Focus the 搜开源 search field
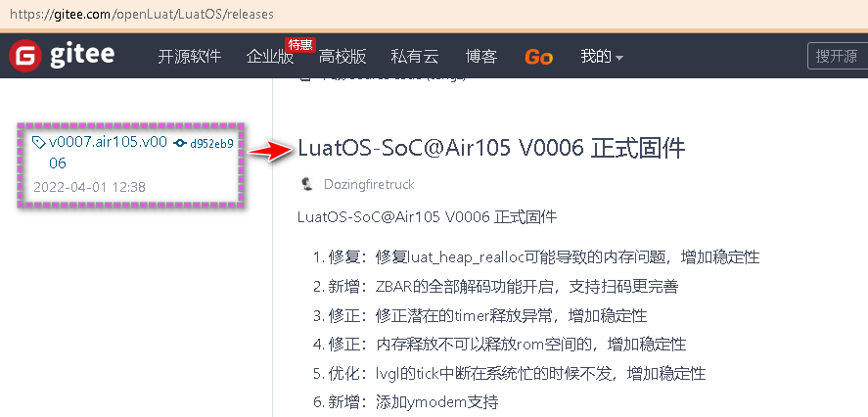The width and height of the screenshot is (868, 417). [x=838, y=56]
